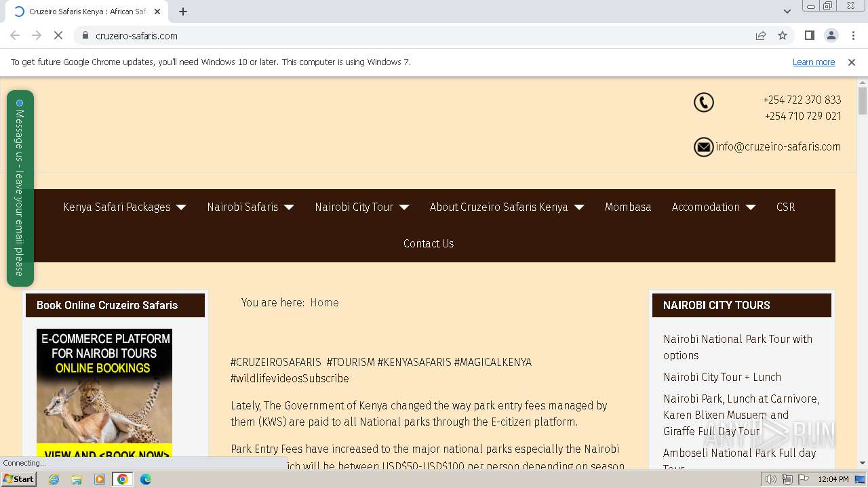
Task: Click the NAIROBI CITY TOURS heading
Action: [717, 305]
